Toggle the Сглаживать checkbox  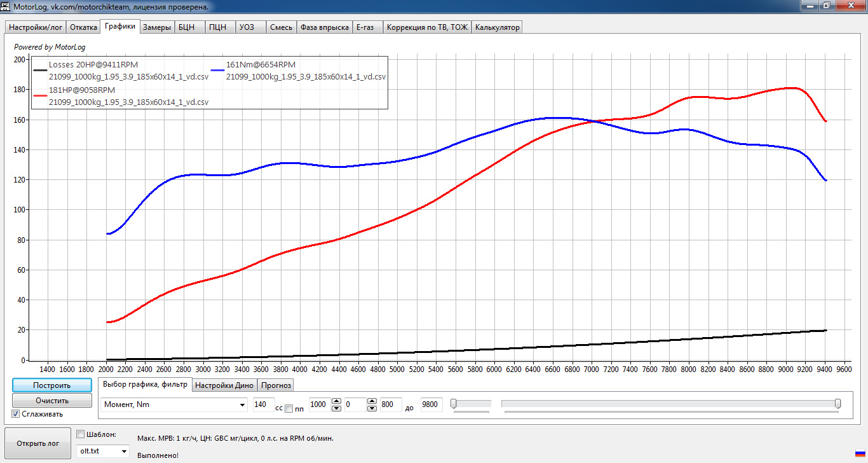[16, 414]
